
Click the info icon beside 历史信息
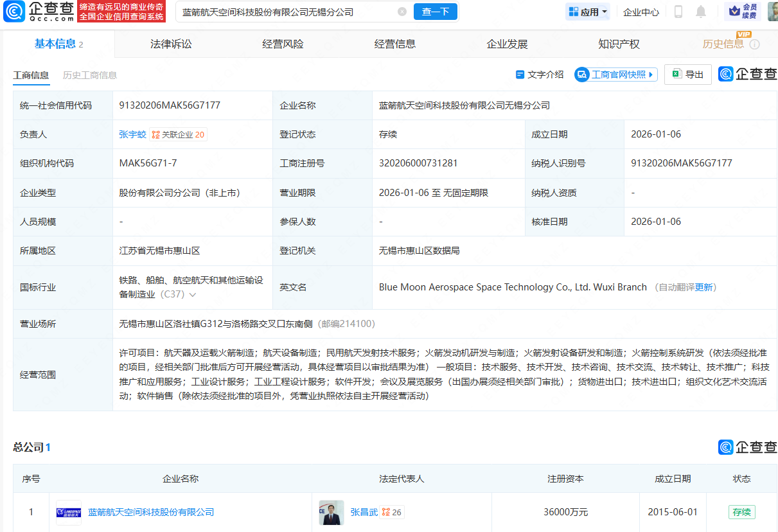(755, 44)
